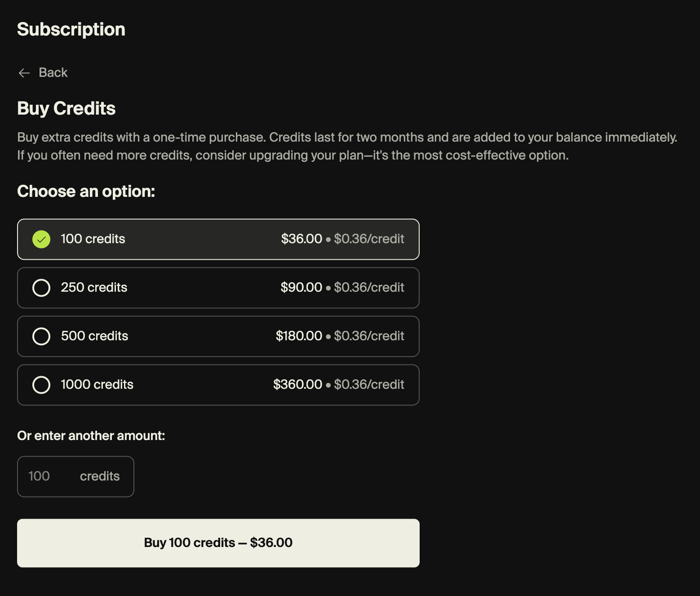Click the $180.00 price on 500 credits row
Screen dimensions: 700x596
click(x=299, y=336)
